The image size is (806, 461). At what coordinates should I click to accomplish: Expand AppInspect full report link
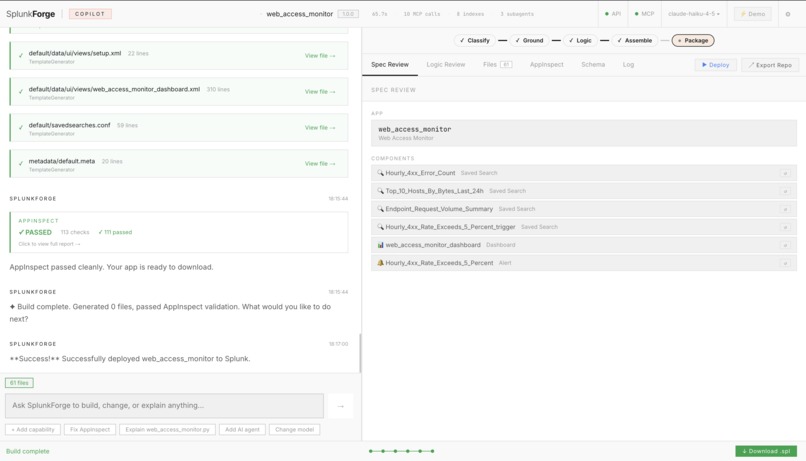coord(49,244)
